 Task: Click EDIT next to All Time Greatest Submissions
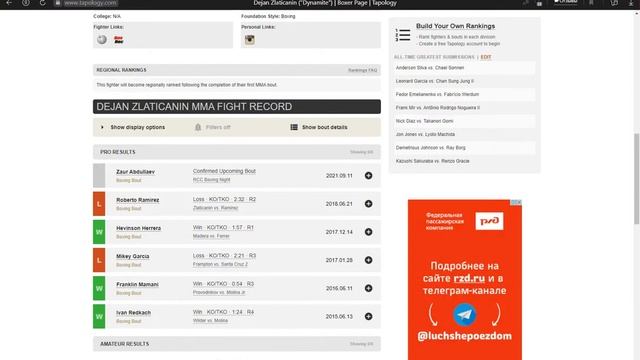486,57
